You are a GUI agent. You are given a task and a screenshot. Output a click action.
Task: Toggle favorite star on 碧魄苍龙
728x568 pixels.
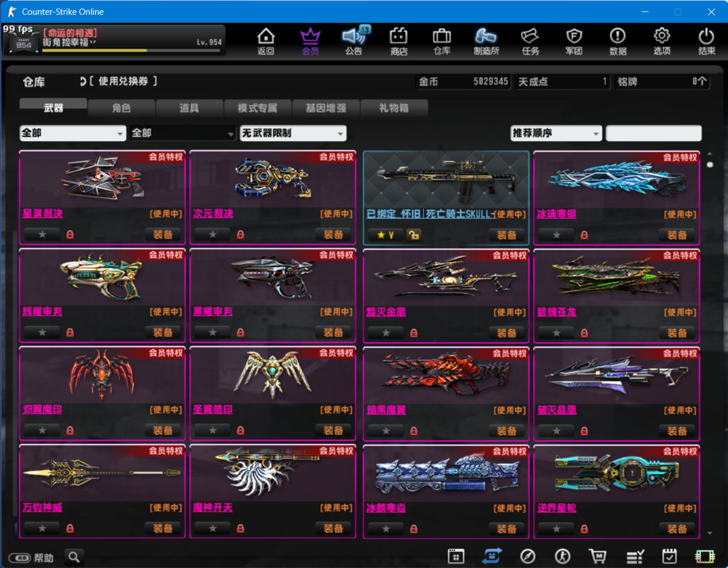point(556,334)
